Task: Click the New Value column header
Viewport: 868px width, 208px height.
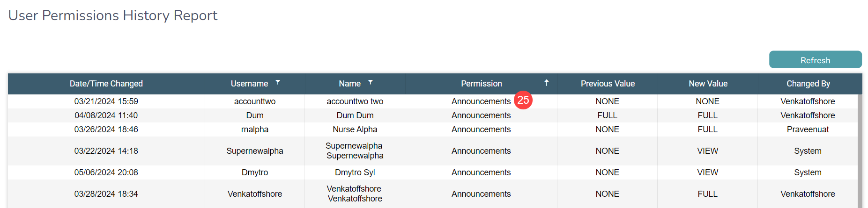Action: pyautogui.click(x=708, y=84)
